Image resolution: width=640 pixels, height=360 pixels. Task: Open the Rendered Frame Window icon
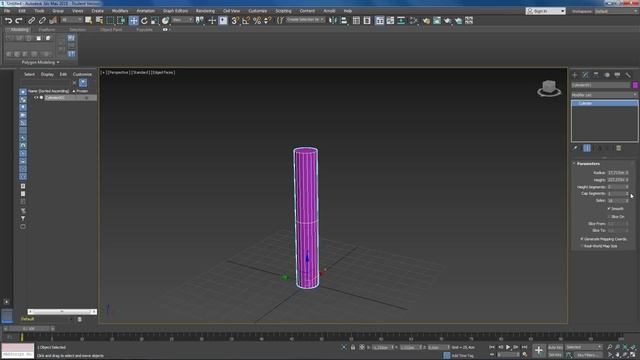pos(437,20)
